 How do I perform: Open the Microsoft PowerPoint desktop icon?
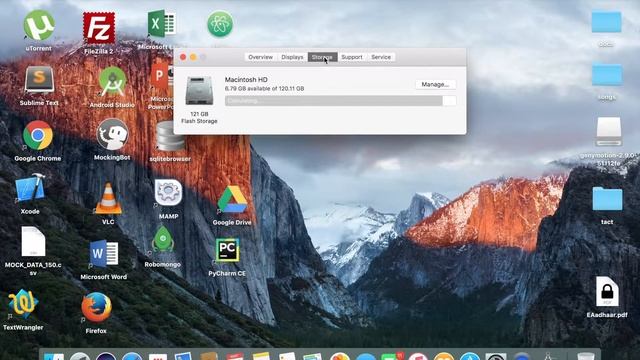(x=162, y=76)
